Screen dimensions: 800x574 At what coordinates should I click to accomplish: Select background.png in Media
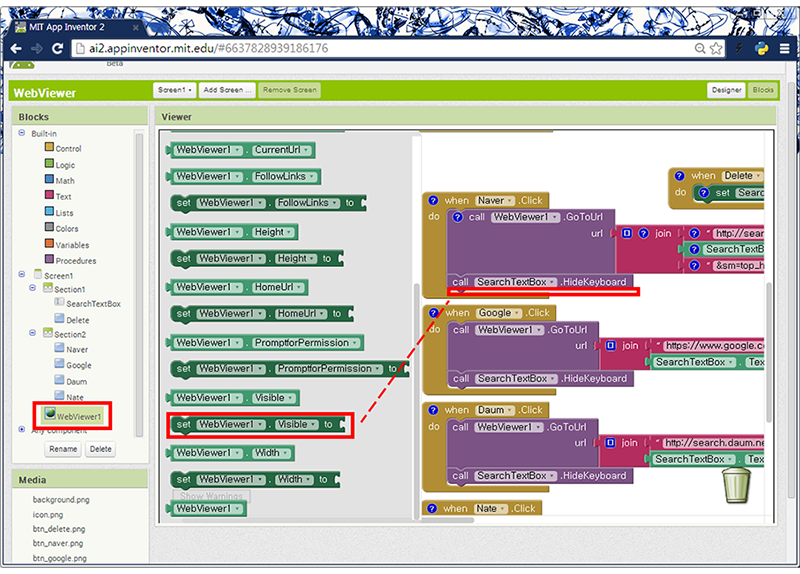click(61, 500)
